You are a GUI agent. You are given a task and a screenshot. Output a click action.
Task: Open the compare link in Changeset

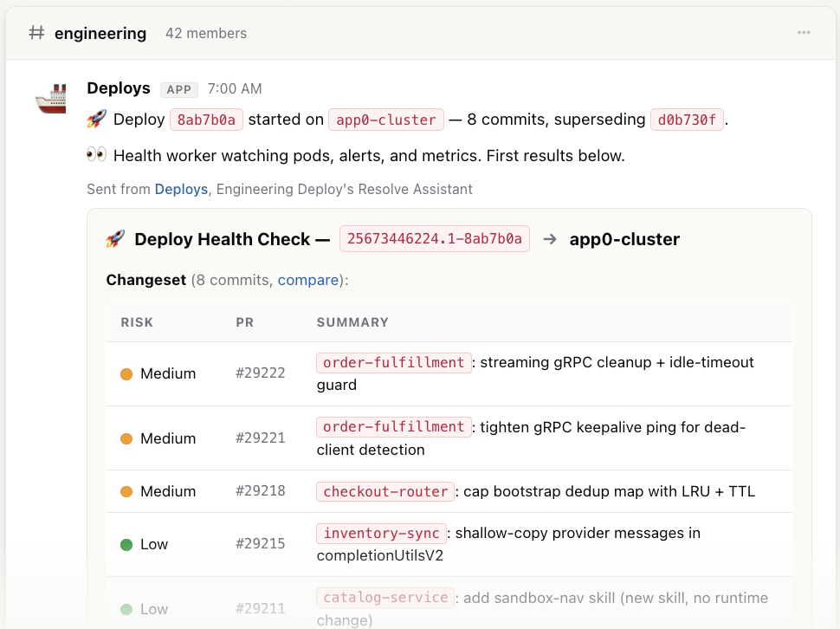pyautogui.click(x=308, y=280)
